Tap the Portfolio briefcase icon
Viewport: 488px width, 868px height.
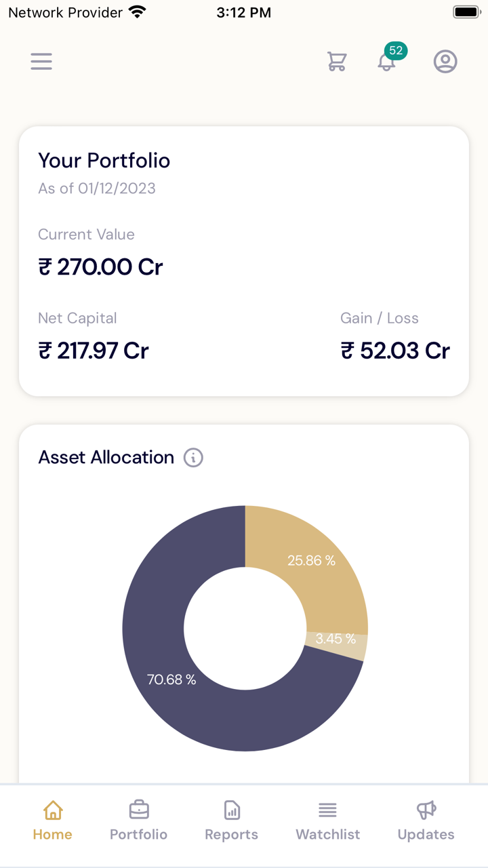pos(139,810)
